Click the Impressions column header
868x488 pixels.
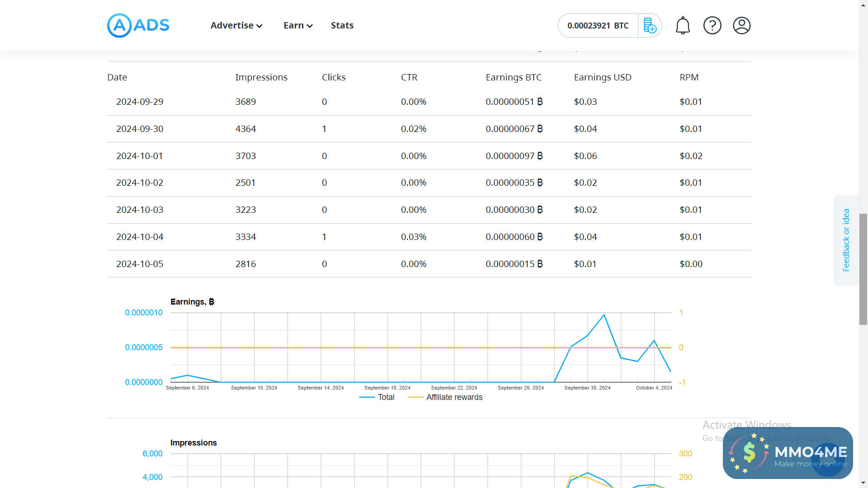261,77
